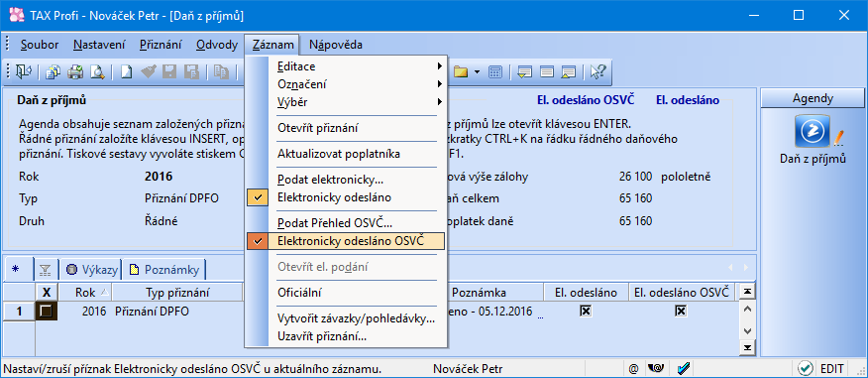Image resolution: width=868 pixels, height=378 pixels.
Task: Click the @ icon in status bar
Action: pyautogui.click(x=633, y=369)
